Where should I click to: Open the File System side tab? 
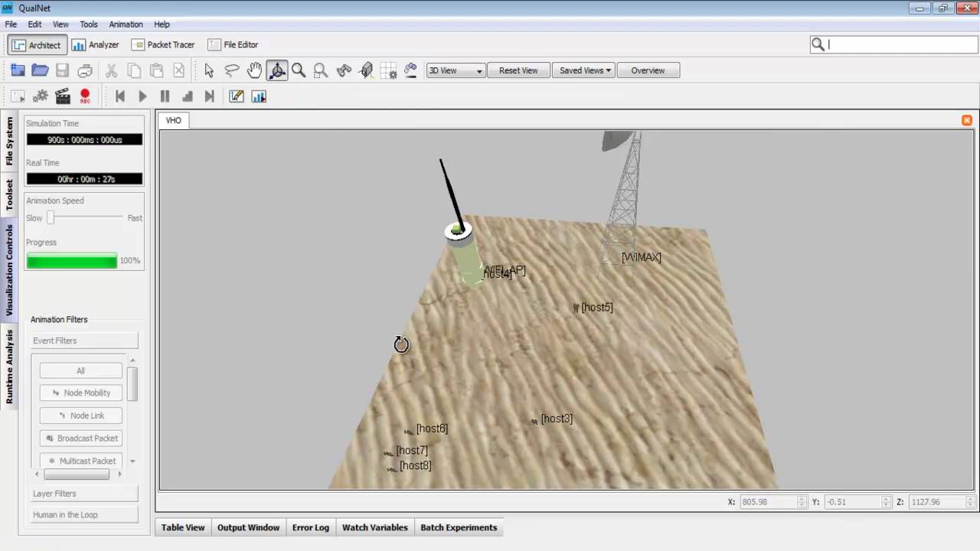(9, 141)
